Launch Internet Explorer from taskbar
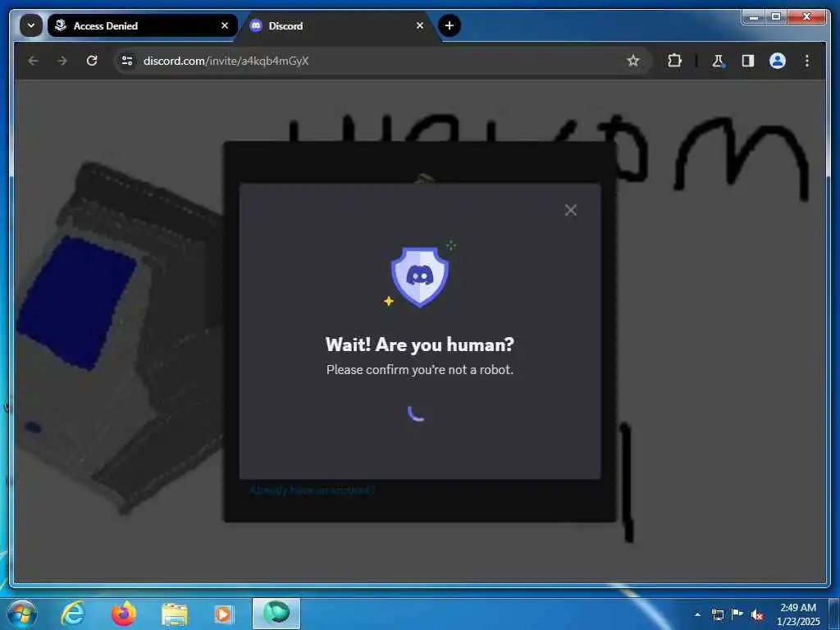 (x=73, y=614)
